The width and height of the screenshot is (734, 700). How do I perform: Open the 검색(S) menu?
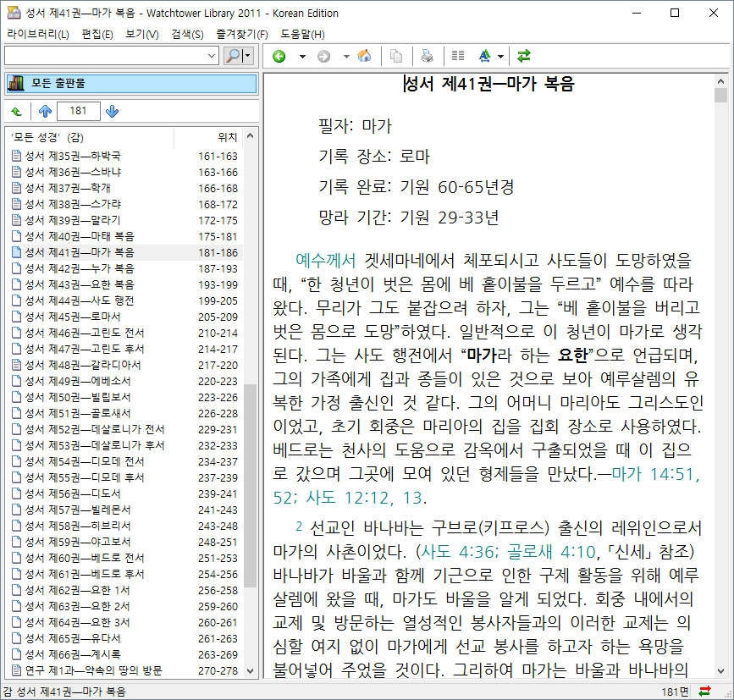coord(187,34)
